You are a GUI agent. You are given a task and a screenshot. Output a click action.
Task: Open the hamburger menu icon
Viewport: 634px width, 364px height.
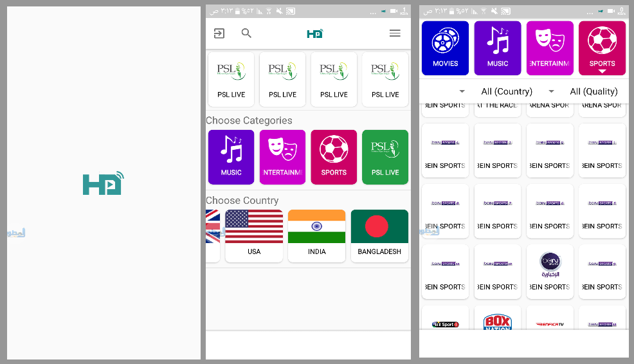tap(395, 33)
